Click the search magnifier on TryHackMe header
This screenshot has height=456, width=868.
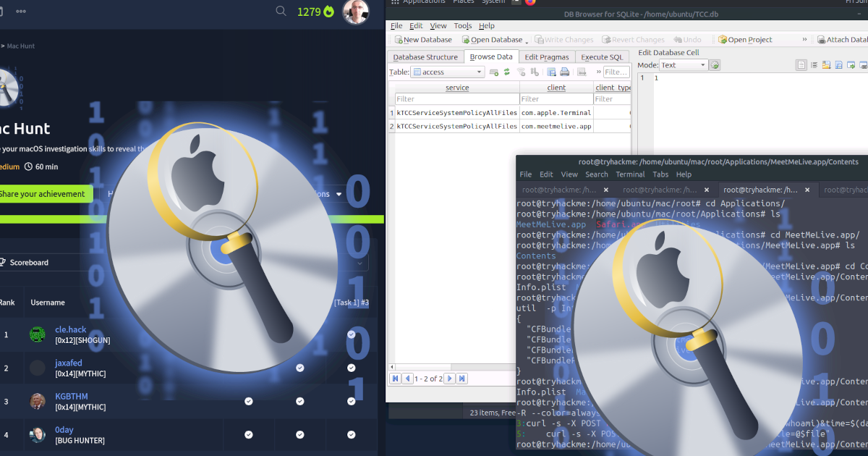[x=281, y=11]
